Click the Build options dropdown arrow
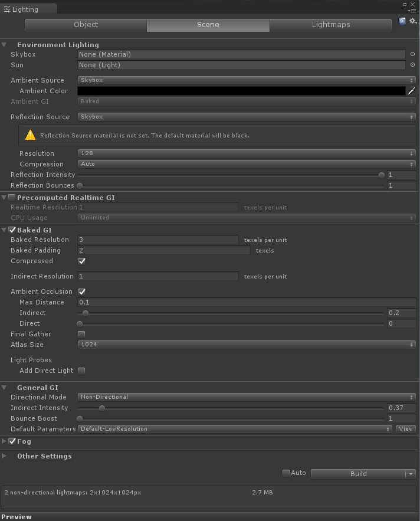This screenshot has height=521, width=420. (411, 474)
